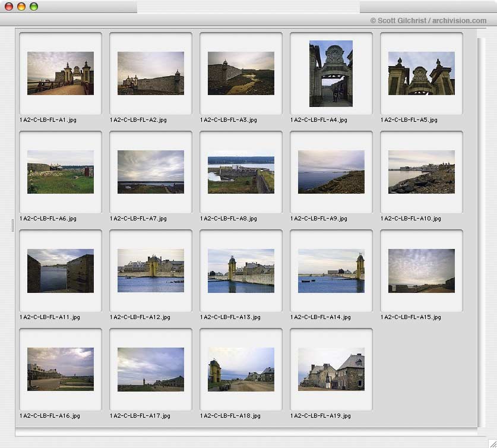This screenshot has width=497, height=448.
Task: Select thumbnail 1A2-C-LB-FL-A5.jpg
Action: click(x=422, y=73)
